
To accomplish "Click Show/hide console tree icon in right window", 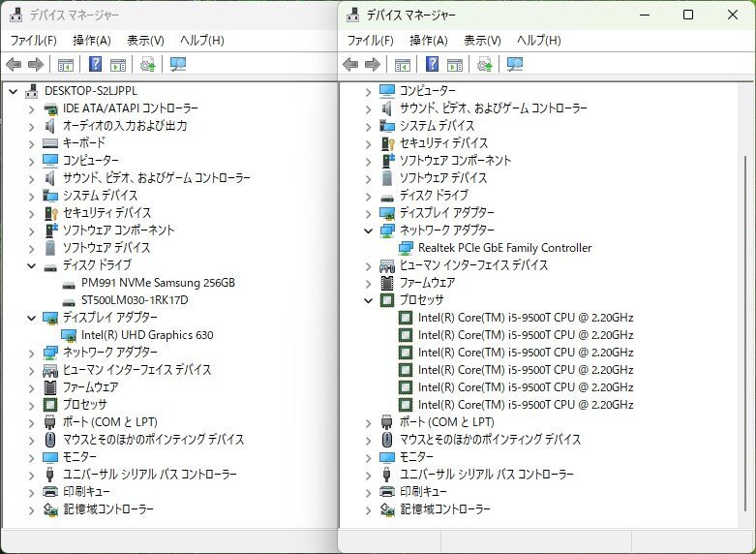I will [403, 64].
